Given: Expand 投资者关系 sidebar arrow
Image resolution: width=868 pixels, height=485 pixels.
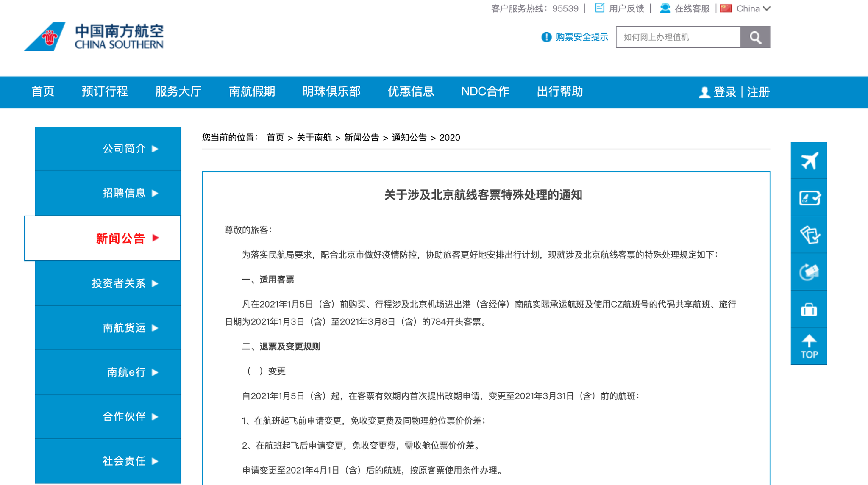Looking at the screenshot, I should (x=155, y=283).
